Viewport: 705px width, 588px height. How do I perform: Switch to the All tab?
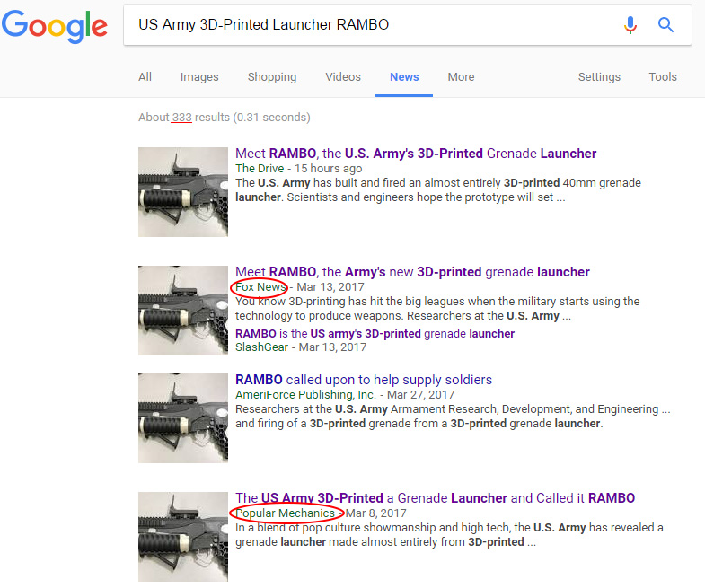[x=145, y=77]
